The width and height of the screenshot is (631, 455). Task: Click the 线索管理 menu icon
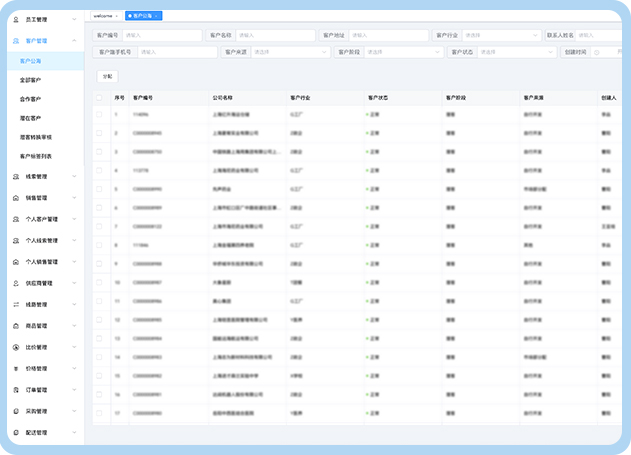16,176
